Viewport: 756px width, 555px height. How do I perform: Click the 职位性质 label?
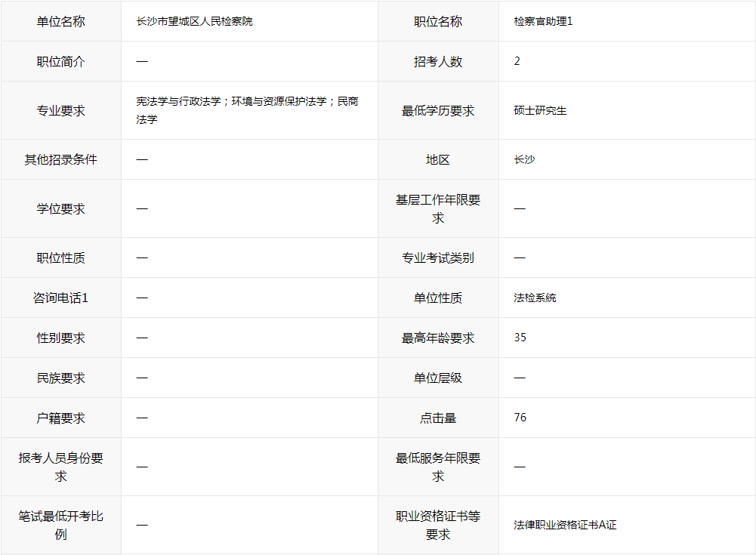pos(60,258)
